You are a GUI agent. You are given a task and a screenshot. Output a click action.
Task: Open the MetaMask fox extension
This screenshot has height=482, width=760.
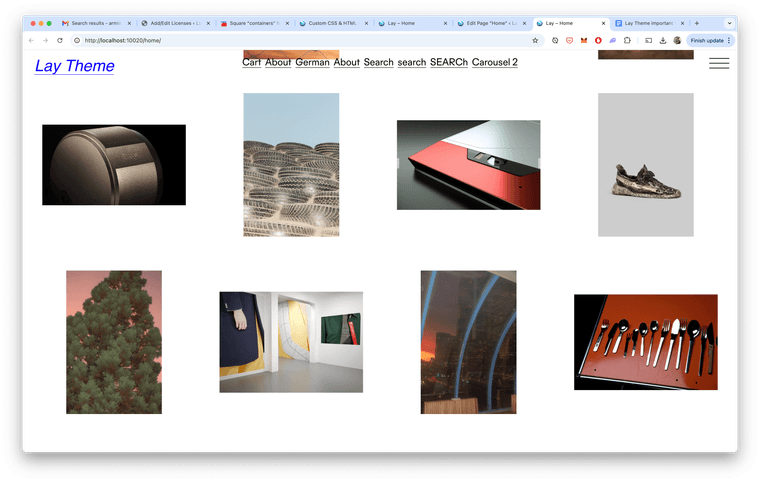tap(584, 40)
